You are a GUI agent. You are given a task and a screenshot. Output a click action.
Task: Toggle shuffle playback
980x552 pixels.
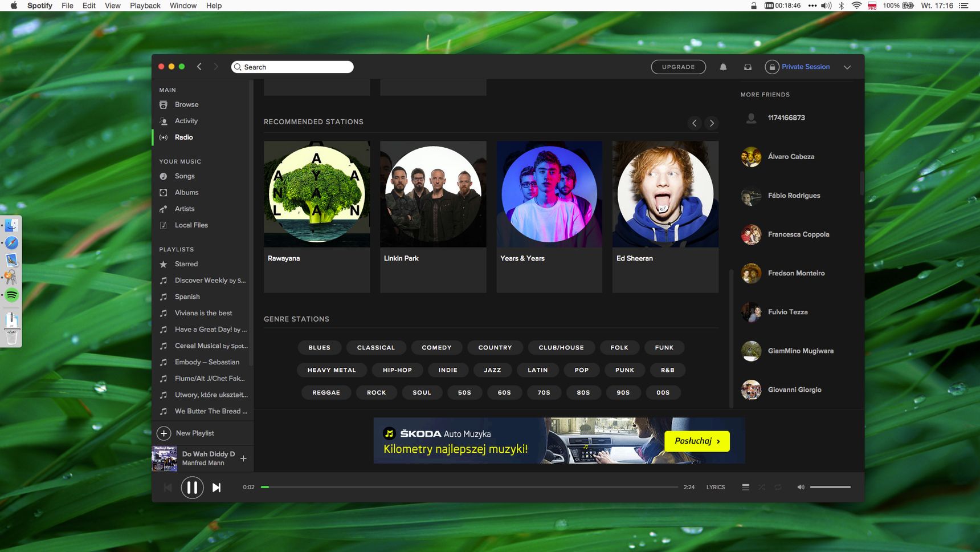761,487
